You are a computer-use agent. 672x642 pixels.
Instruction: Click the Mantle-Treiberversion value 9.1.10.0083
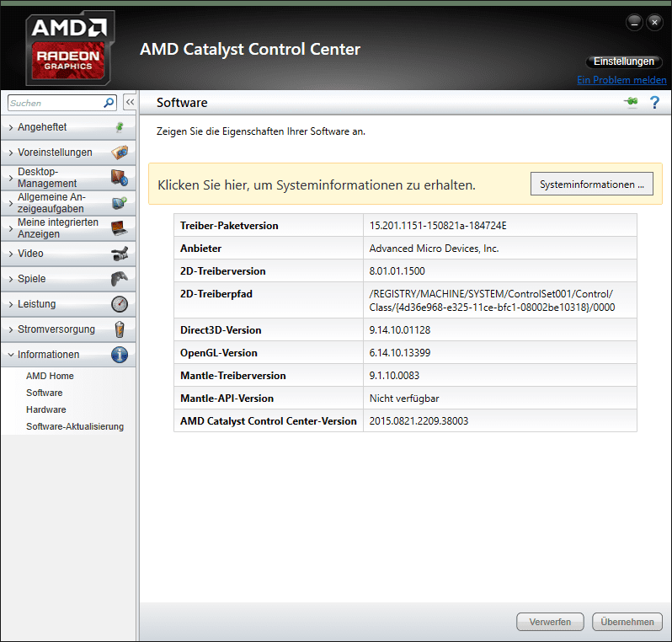click(x=394, y=376)
